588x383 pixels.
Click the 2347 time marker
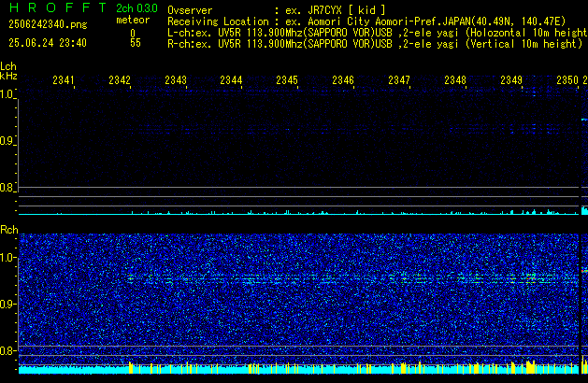399,80
